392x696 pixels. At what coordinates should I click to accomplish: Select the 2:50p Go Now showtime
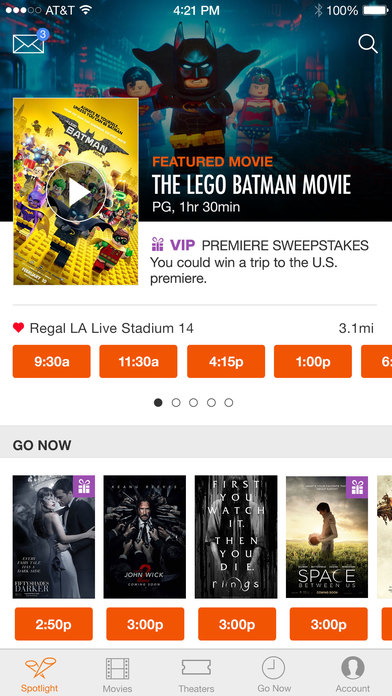pyautogui.click(x=54, y=624)
